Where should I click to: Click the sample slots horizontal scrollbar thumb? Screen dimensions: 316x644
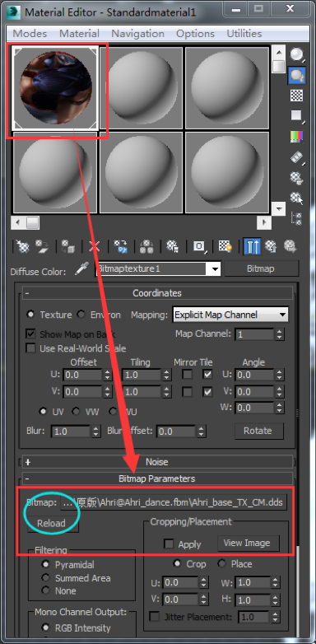[x=33, y=223]
